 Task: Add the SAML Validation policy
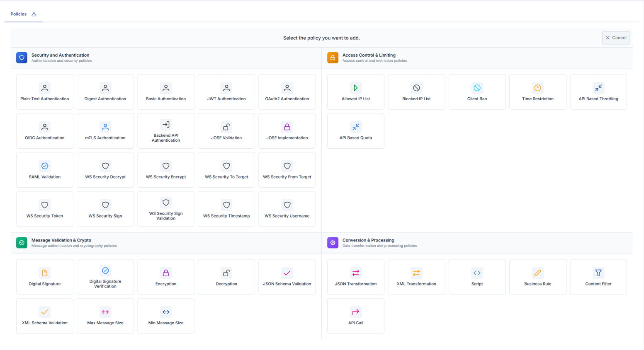[x=45, y=170]
